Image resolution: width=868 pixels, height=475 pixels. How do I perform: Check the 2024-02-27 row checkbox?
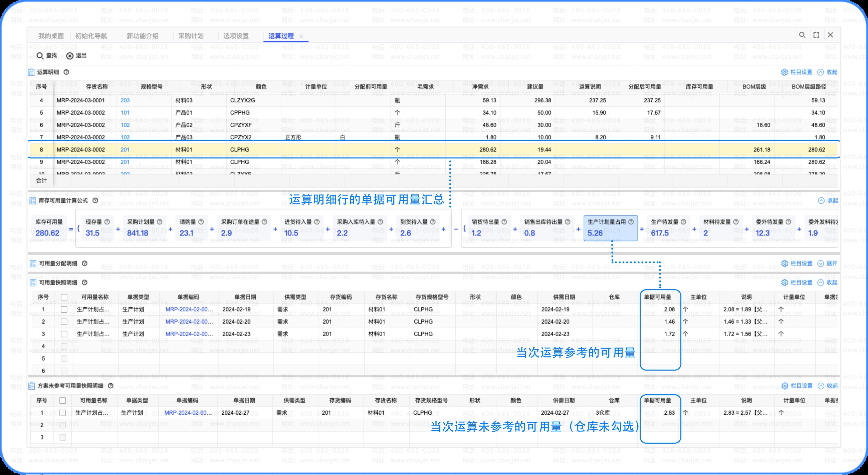63,413
